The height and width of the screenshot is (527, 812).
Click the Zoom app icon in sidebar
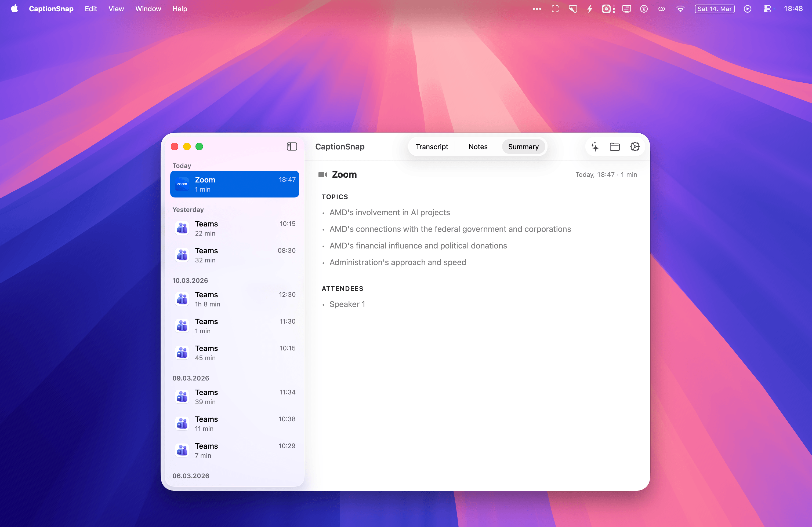pos(182,184)
